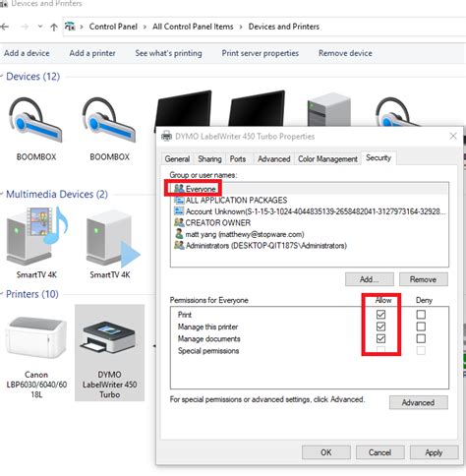This screenshot has height=476, width=466.
Task: Click OK to confirm properties
Action: tap(326, 452)
